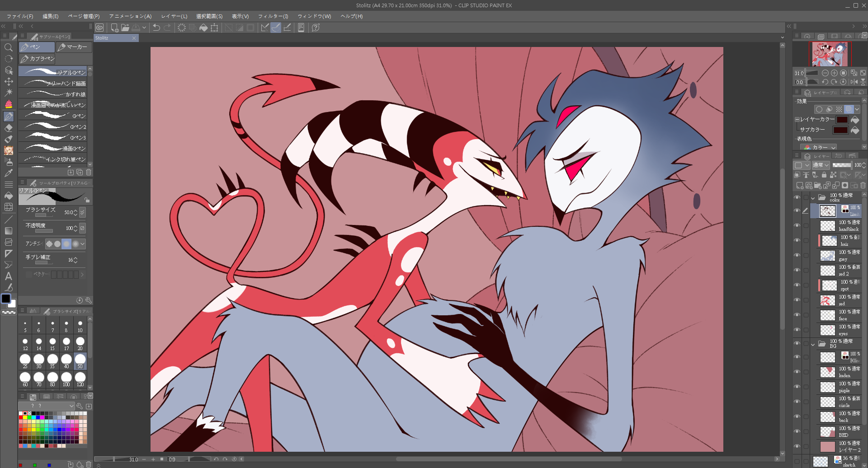868x468 pixels.
Task: Click the Navigator canvas thumbnail
Action: tap(830, 54)
